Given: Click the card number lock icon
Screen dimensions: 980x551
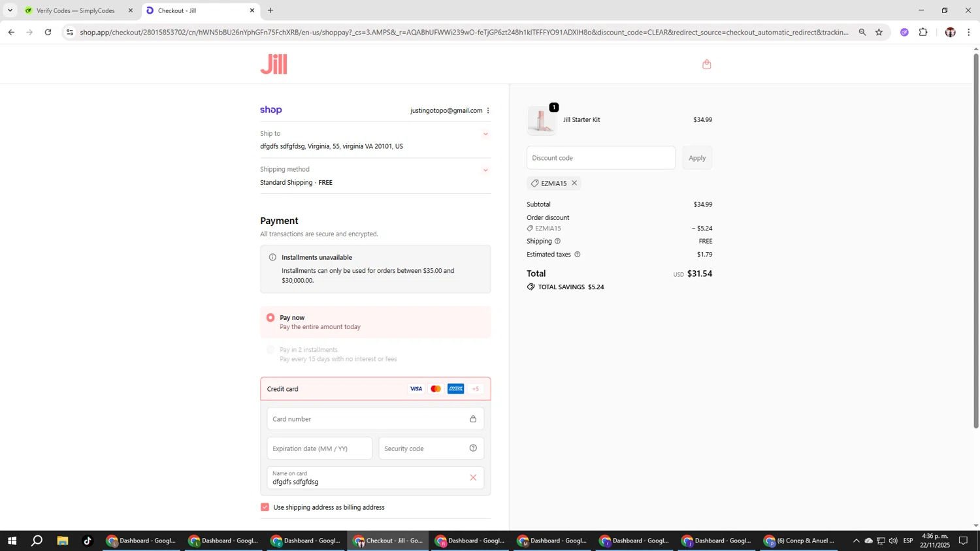Looking at the screenshot, I should click(473, 418).
